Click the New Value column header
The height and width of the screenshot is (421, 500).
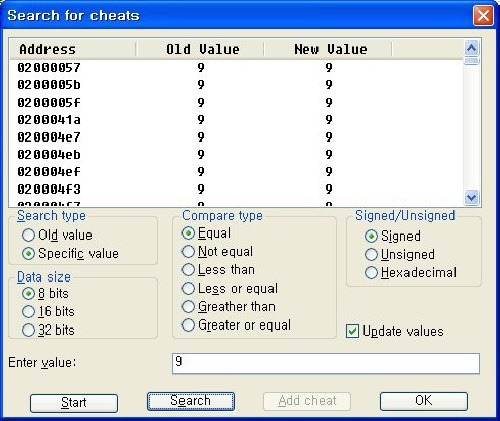(x=328, y=49)
